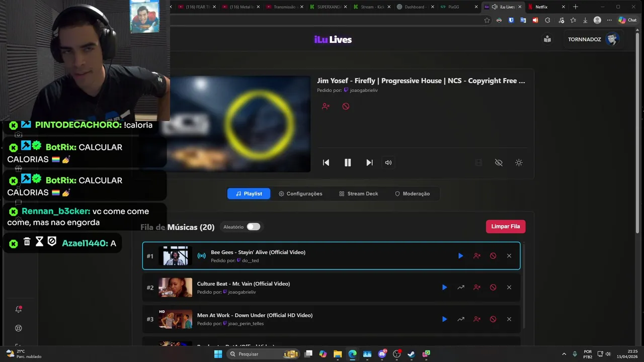Play Bee Gees Stayin' Alive now
The image size is (644, 362).
(x=460, y=256)
